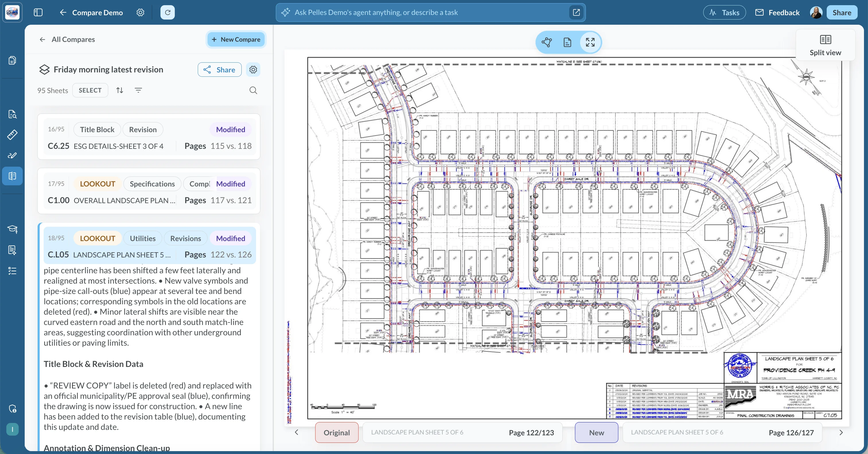Return to All Compares
The width and height of the screenshot is (868, 454).
67,39
